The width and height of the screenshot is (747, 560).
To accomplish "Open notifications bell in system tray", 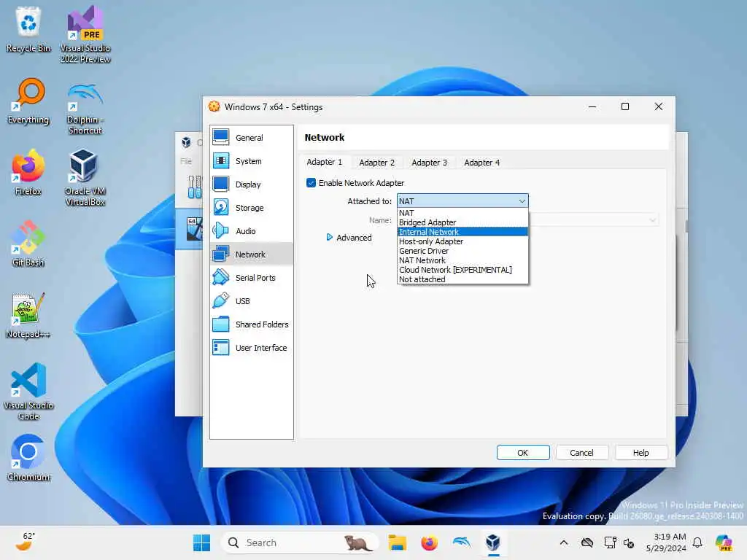I will 697,542.
